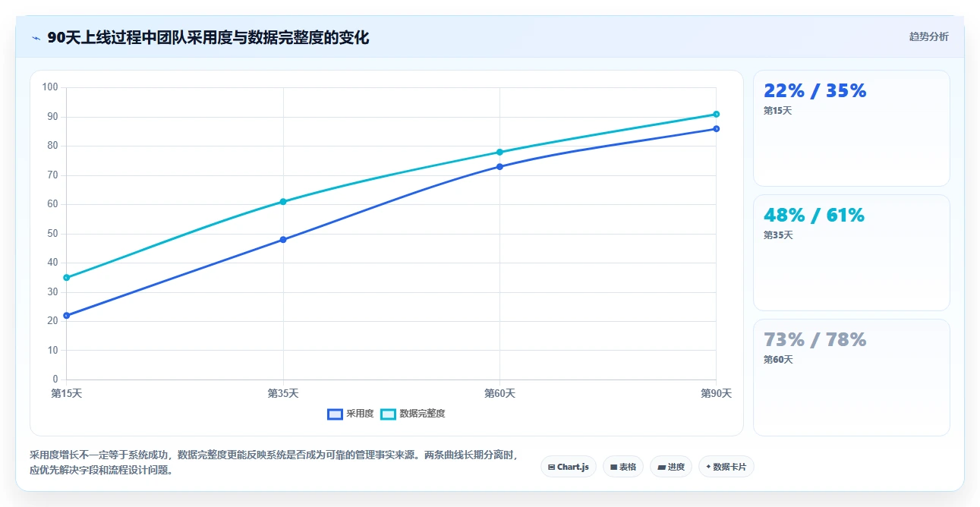Open the 48% / 61% data card
The width and height of the screenshot is (980, 507).
851,253
